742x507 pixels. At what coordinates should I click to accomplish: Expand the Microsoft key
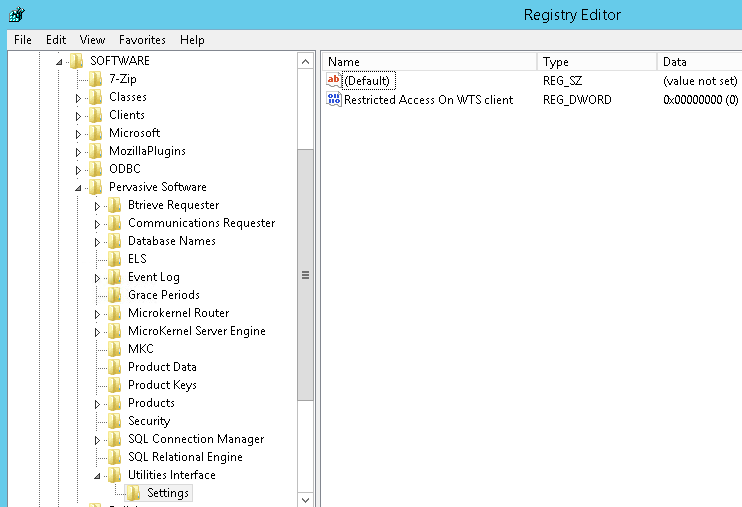point(78,134)
